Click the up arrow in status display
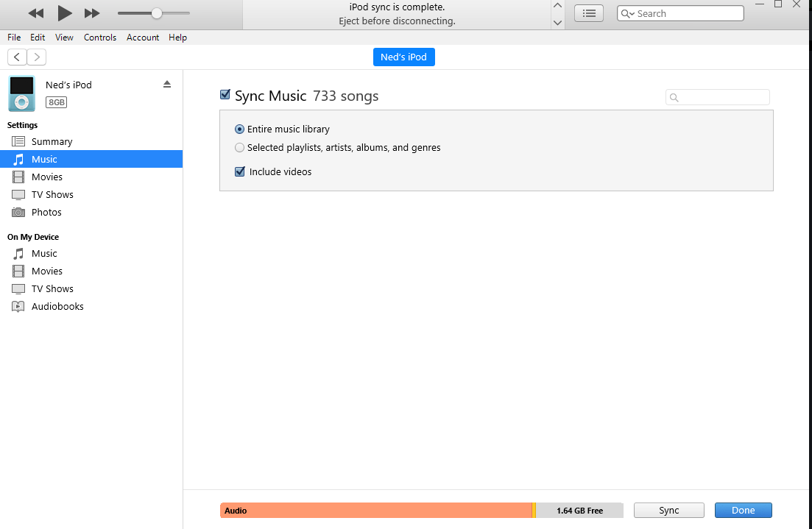 (557, 6)
